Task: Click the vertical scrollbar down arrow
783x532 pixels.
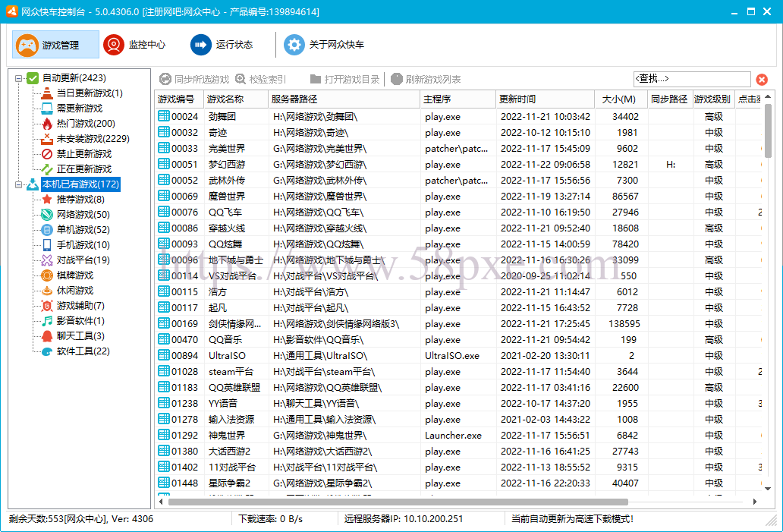Action: coord(768,489)
